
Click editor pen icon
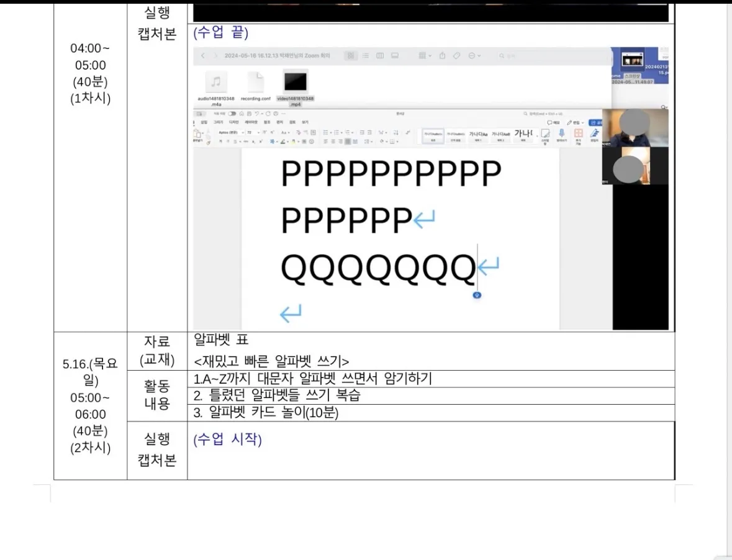pyautogui.click(x=594, y=133)
